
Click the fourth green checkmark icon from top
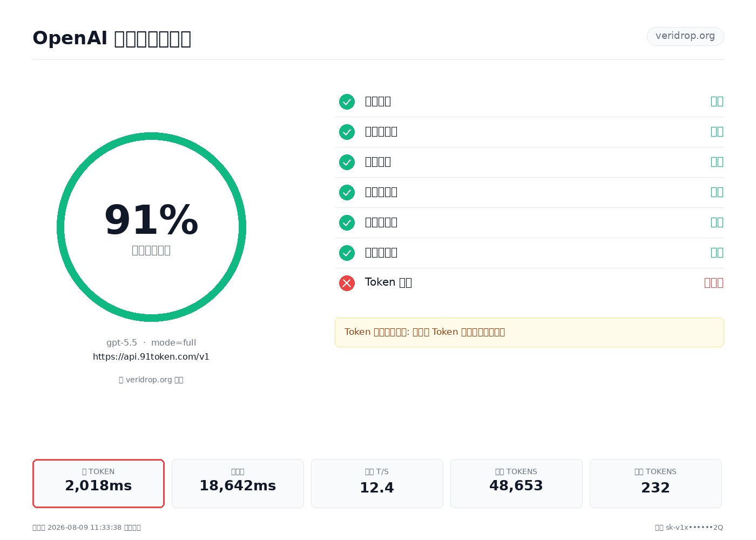[x=347, y=192]
